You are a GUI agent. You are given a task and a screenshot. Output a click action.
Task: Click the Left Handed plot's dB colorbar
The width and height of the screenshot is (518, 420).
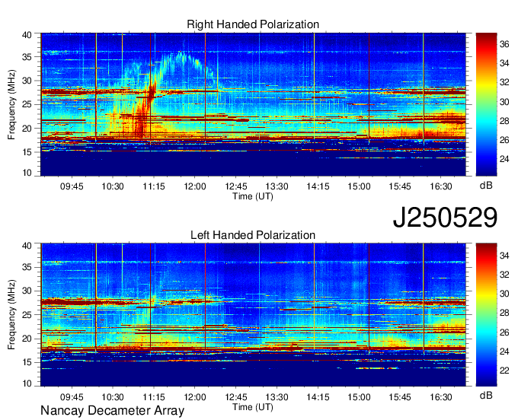click(x=486, y=315)
